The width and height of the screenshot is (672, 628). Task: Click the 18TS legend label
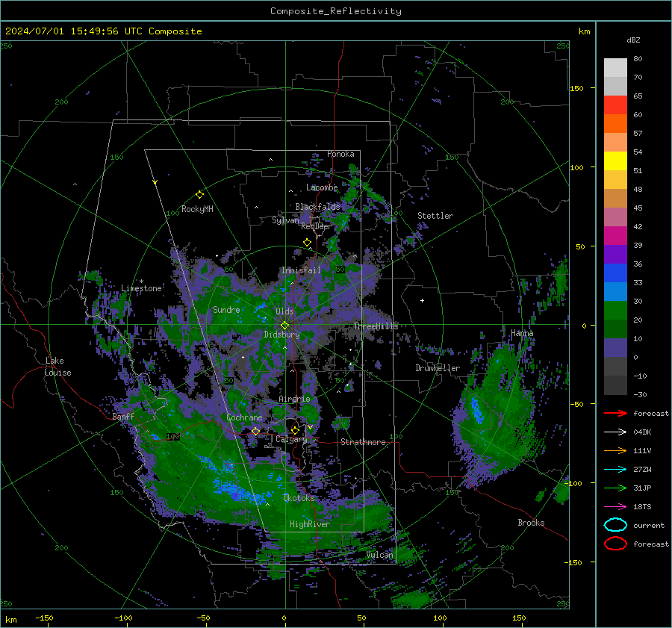point(642,507)
